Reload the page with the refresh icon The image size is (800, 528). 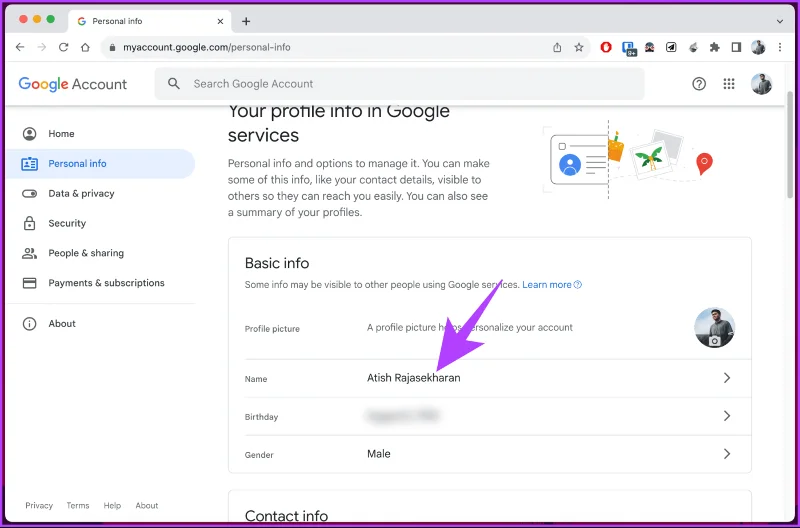(x=63, y=47)
